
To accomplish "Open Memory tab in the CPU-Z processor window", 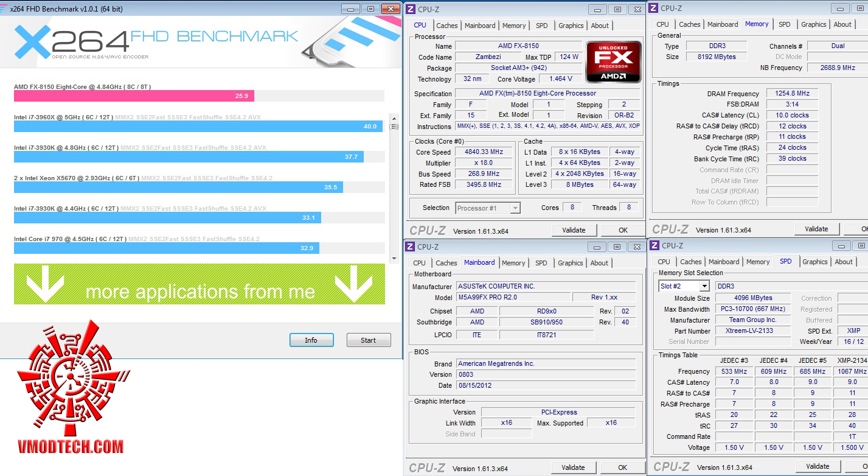I will [x=514, y=26].
